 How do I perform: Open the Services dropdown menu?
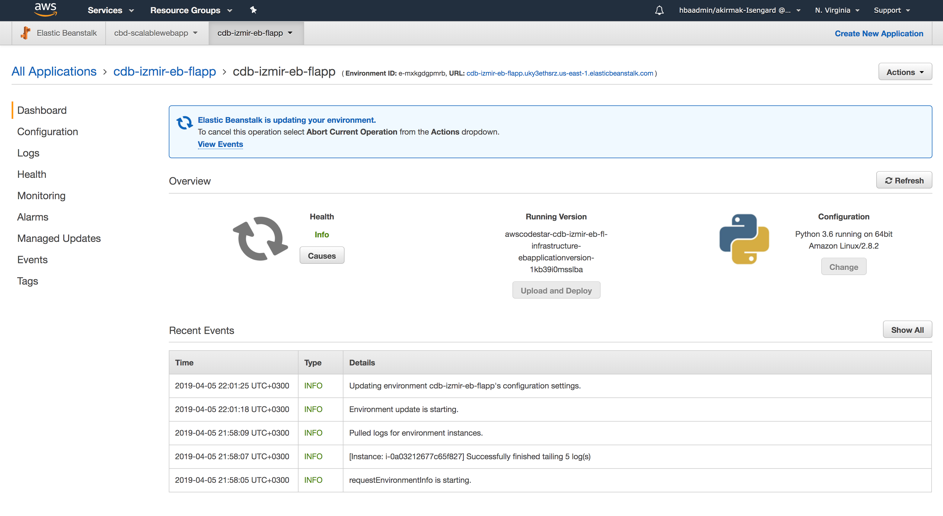111,10
